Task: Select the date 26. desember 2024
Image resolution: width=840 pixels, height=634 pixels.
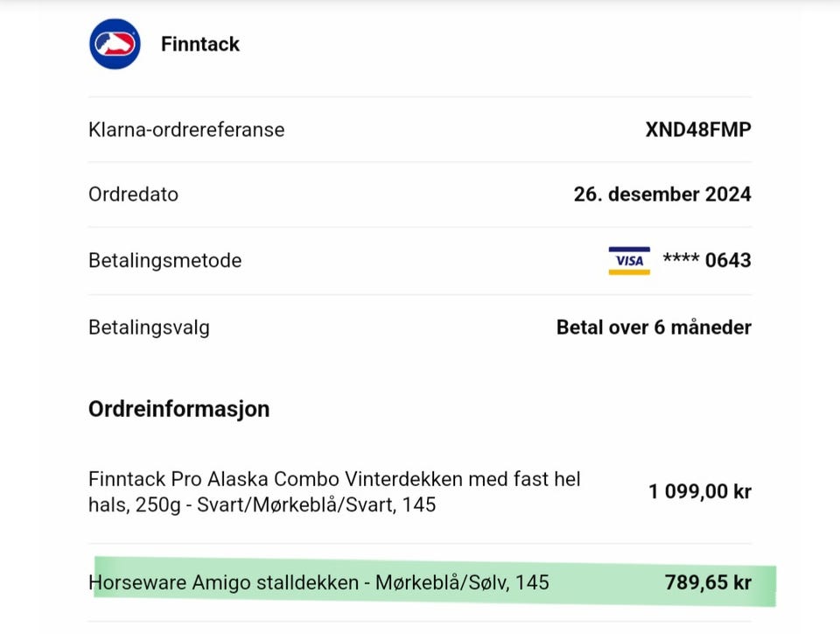Action: click(x=662, y=194)
